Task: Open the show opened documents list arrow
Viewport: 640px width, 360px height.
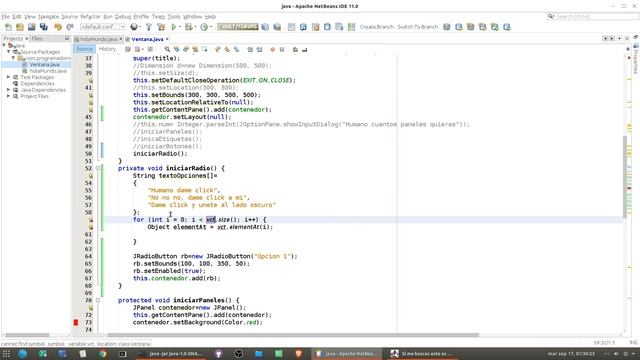Action: click(619, 39)
